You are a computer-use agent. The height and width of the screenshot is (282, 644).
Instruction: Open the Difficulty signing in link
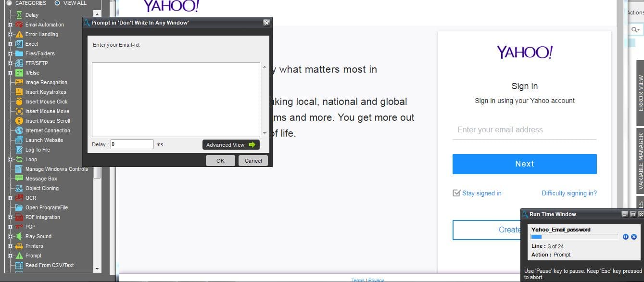pos(569,193)
